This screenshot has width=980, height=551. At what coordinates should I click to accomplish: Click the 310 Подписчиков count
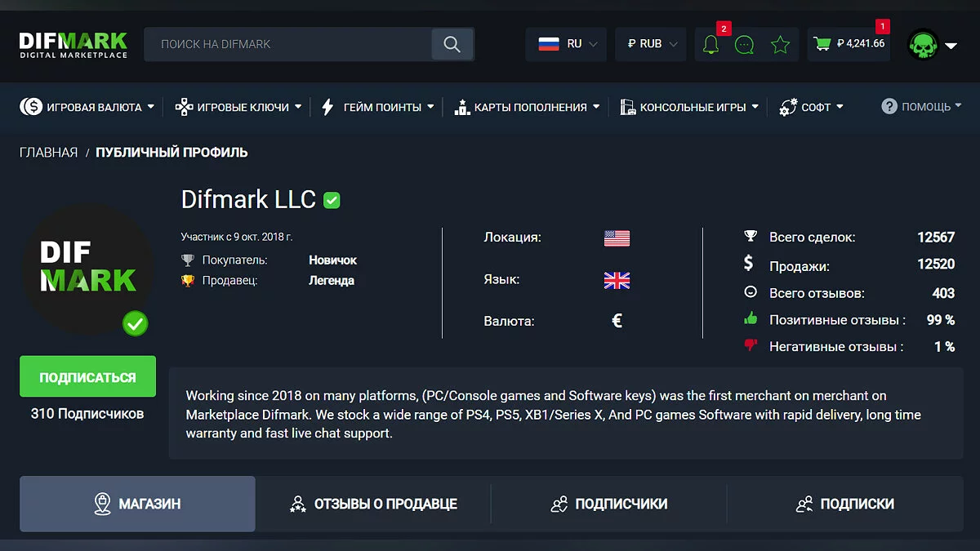point(87,414)
